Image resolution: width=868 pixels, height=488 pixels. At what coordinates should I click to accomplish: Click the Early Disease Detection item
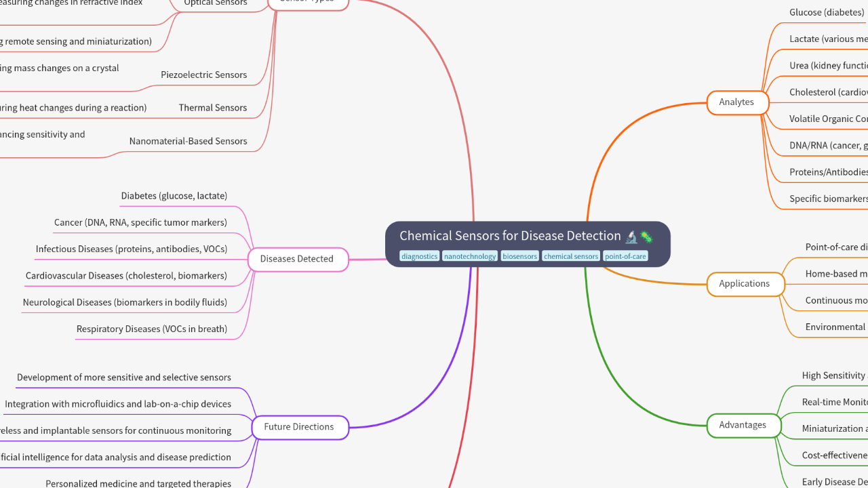coord(834,482)
